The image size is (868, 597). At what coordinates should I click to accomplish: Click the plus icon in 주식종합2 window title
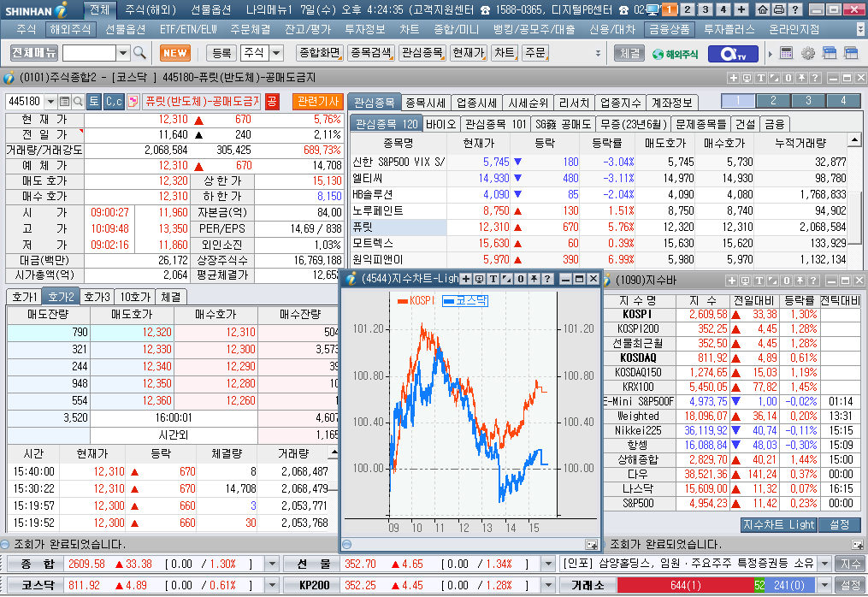click(734, 78)
